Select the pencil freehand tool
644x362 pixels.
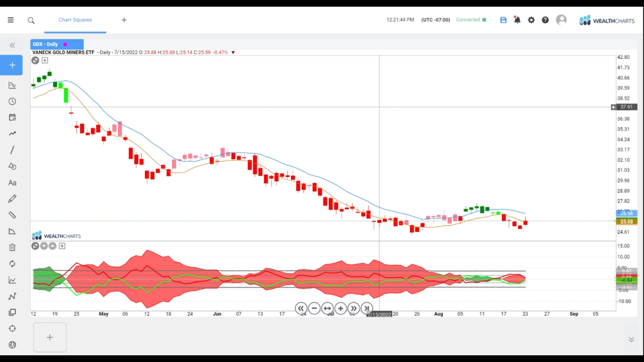(12, 199)
